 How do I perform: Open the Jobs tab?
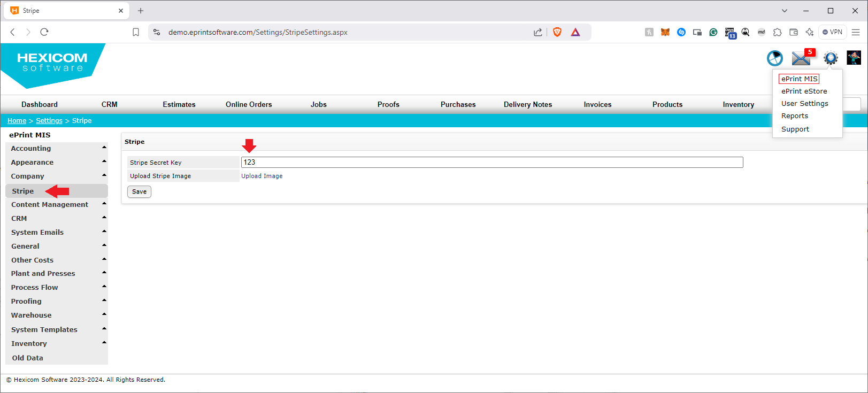click(319, 104)
